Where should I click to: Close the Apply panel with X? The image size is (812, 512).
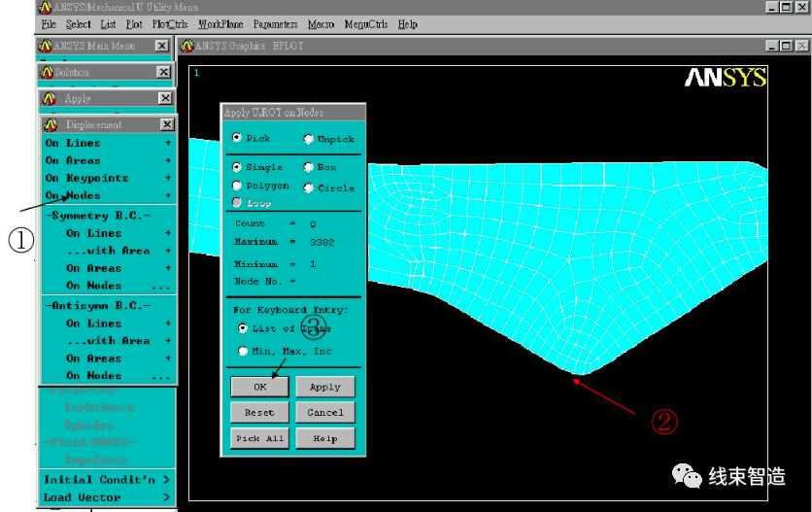point(165,98)
